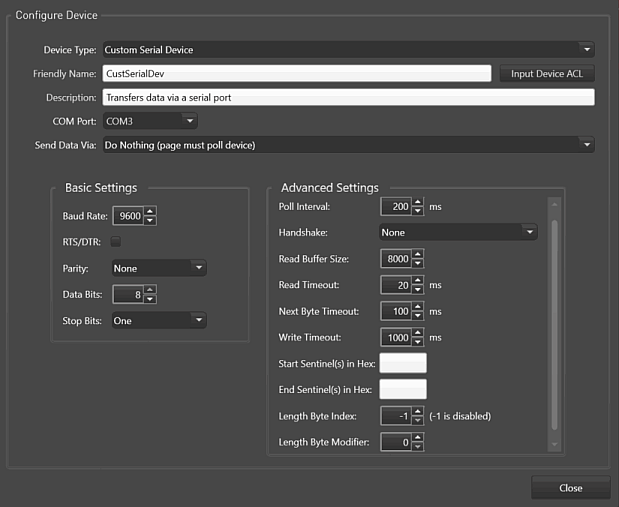The width and height of the screenshot is (619, 507).
Task: Increase the Poll Interval value
Action: (x=418, y=202)
